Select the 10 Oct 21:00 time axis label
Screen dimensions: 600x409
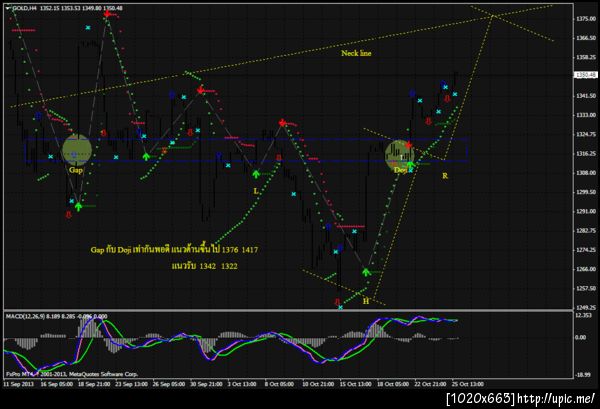[x=318, y=384]
